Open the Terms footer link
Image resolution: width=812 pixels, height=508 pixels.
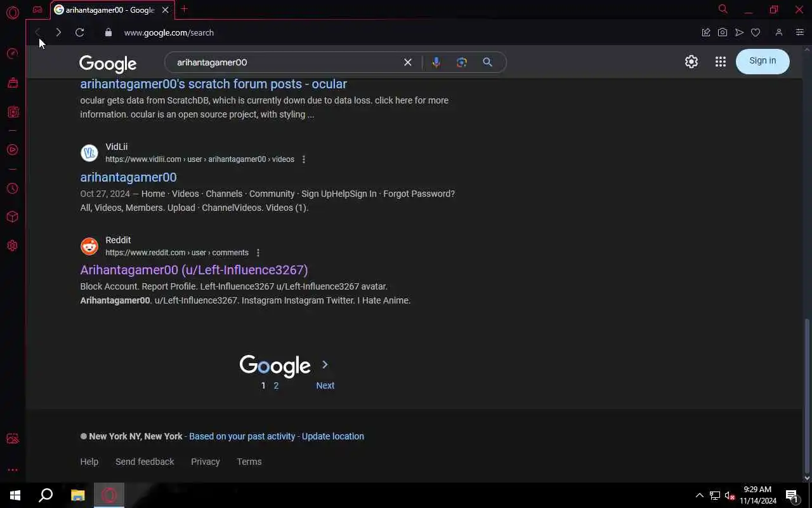tap(249, 462)
